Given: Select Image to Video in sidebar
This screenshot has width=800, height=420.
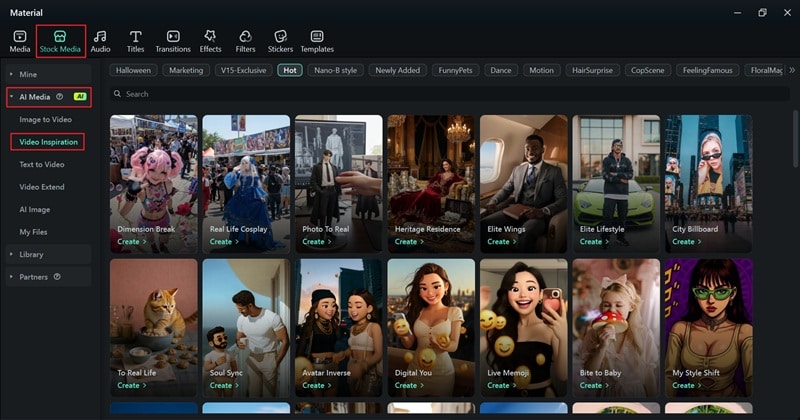Looking at the screenshot, I should (x=45, y=119).
